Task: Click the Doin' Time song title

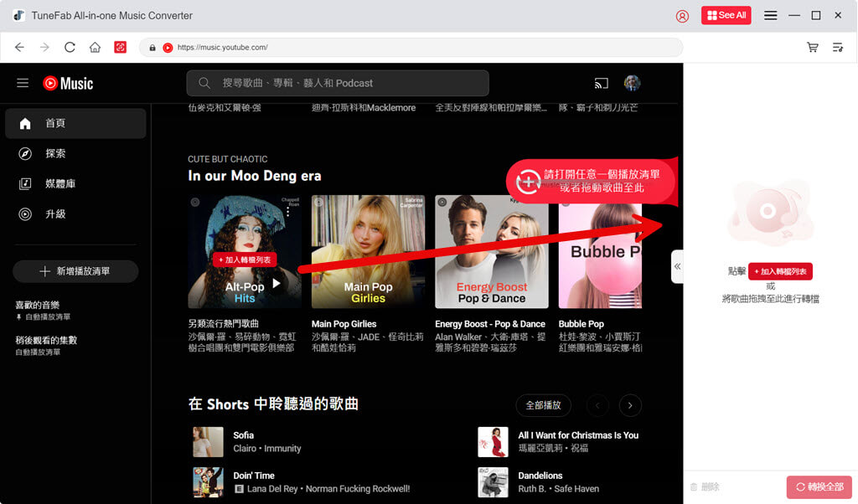Action: (254, 476)
